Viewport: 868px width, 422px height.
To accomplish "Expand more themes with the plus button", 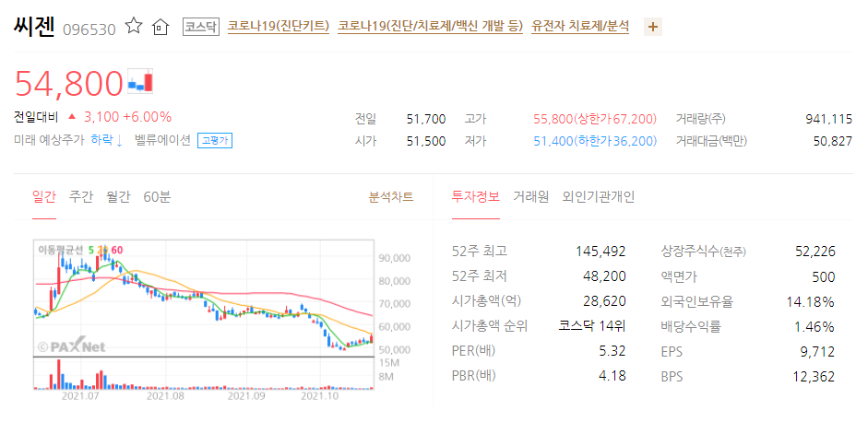I will point(653,27).
